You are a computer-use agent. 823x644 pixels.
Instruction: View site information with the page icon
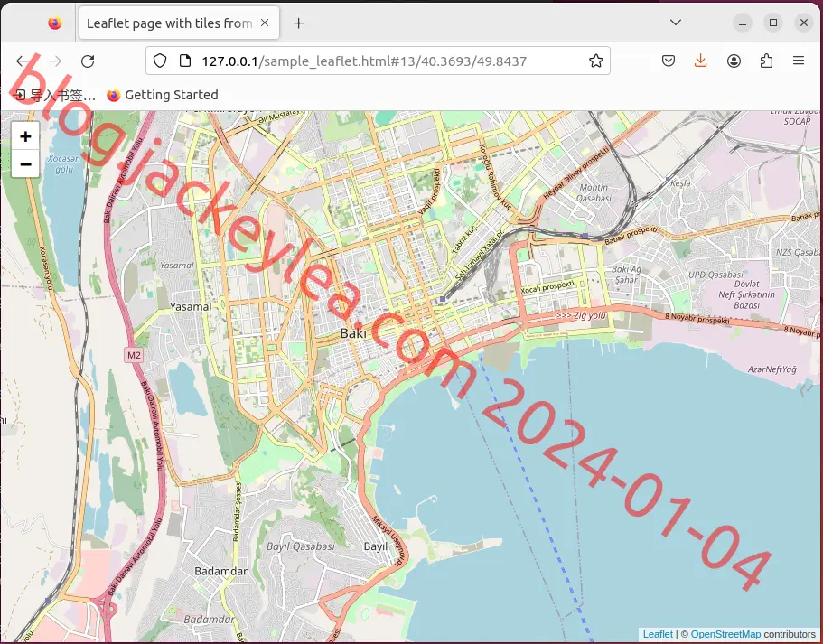click(x=185, y=61)
